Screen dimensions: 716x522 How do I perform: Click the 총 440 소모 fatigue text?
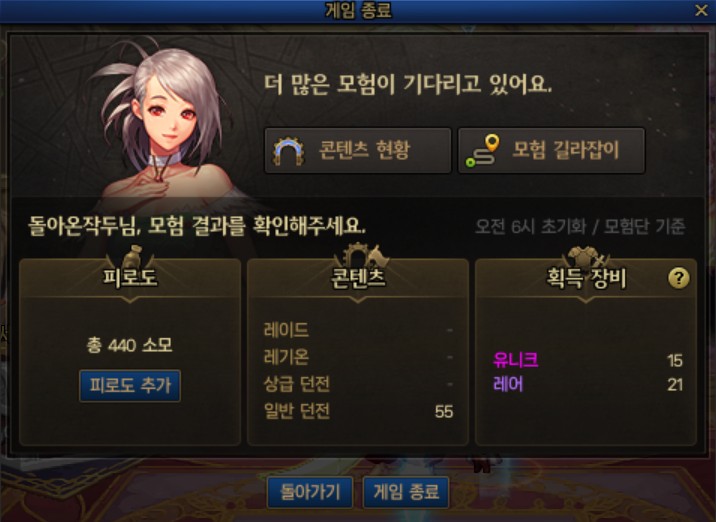(x=130, y=345)
